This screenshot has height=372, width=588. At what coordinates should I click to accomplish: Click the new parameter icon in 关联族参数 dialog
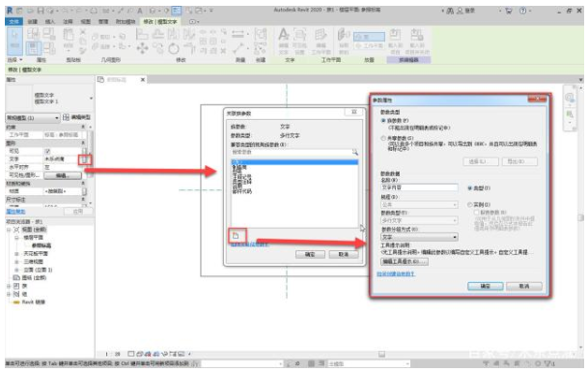[236, 236]
